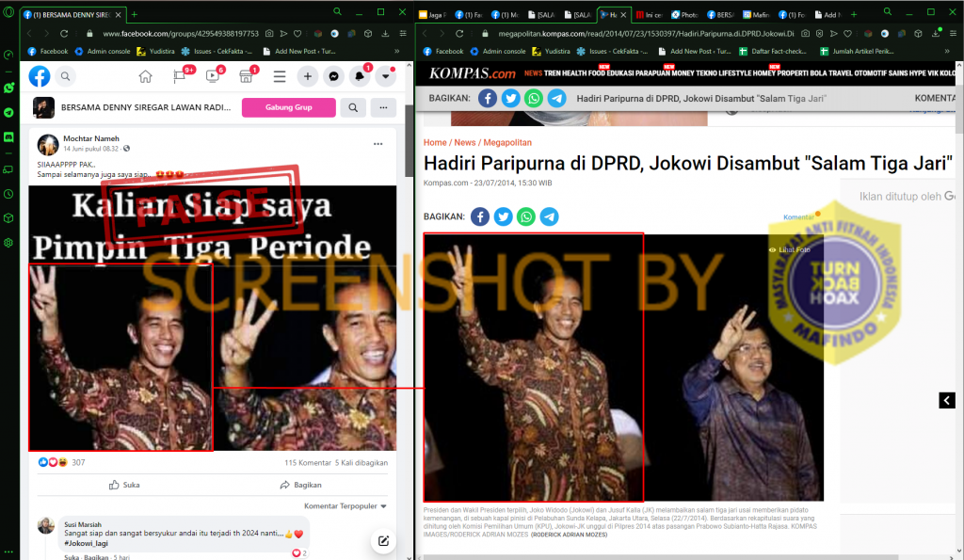Open Discord panel in the Opera sidebar
964x560 pixels.
click(x=8, y=137)
